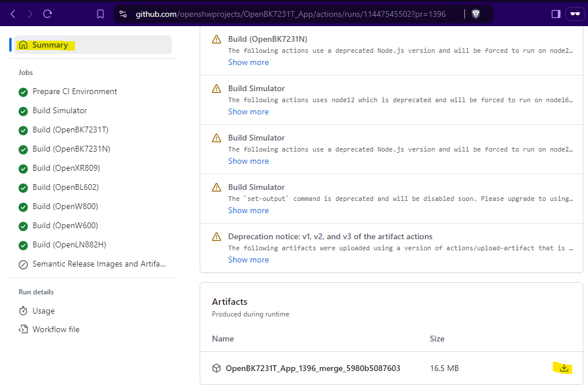Open the Build Simulator job in the sidebar
Viewport: 588px width, 385px height.
point(53,111)
